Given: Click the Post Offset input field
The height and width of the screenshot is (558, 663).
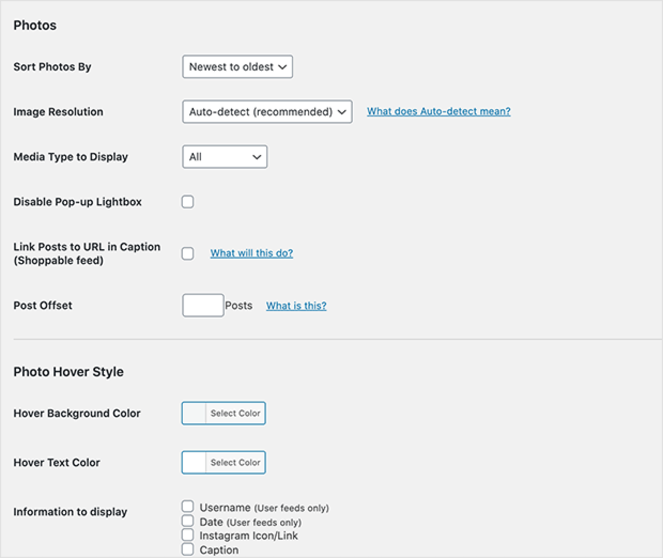Looking at the screenshot, I should [x=203, y=306].
